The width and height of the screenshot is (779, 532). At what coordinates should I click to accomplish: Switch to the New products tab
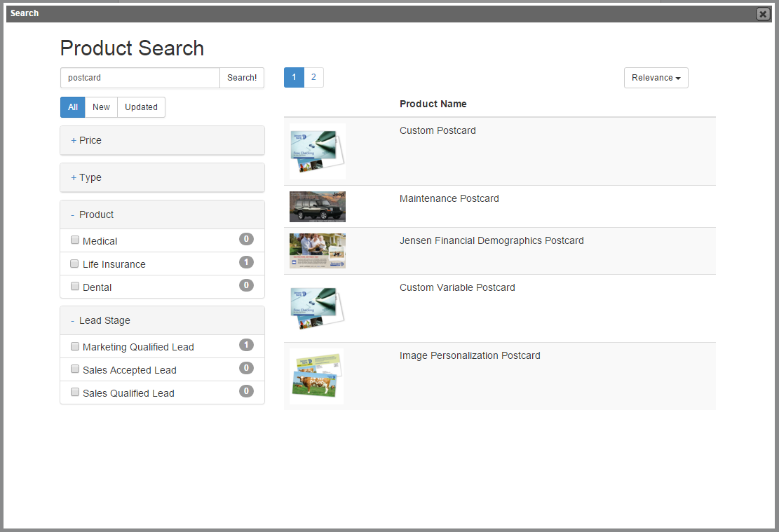pos(101,107)
